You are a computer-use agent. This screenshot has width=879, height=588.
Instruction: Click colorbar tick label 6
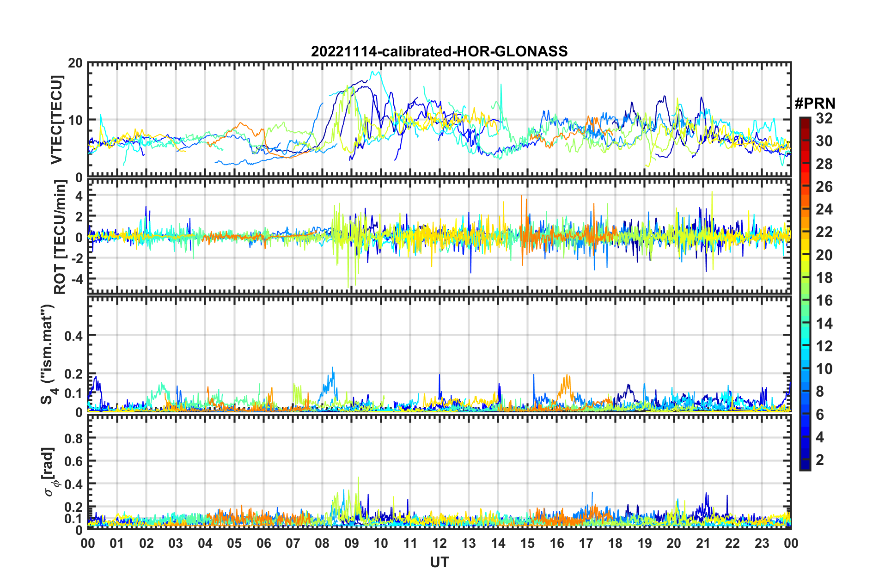click(820, 415)
